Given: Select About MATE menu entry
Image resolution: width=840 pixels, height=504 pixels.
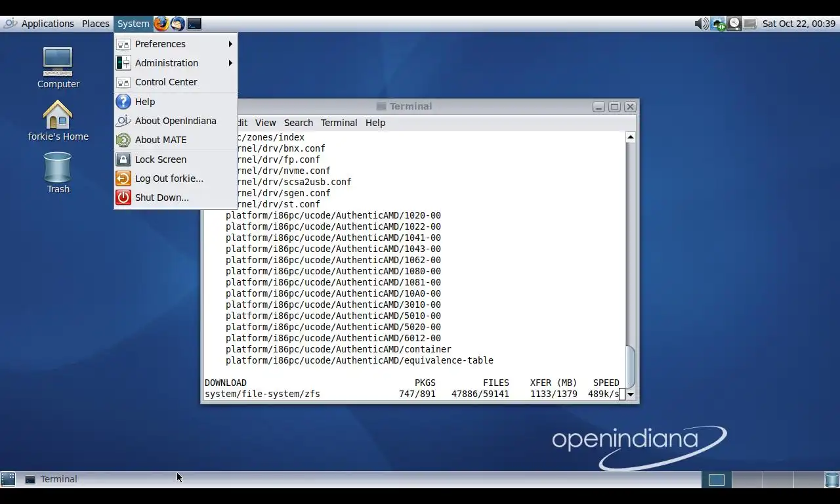Looking at the screenshot, I should click(176, 140).
